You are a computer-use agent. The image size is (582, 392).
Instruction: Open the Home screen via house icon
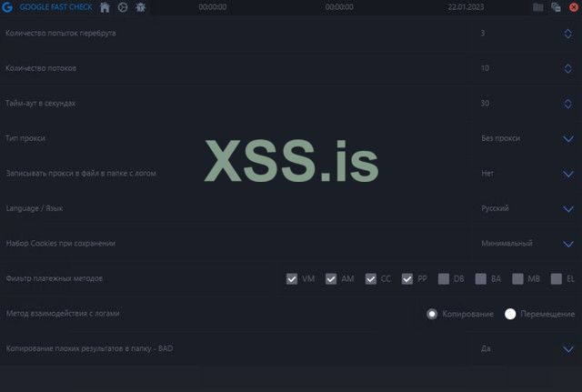[x=105, y=7]
